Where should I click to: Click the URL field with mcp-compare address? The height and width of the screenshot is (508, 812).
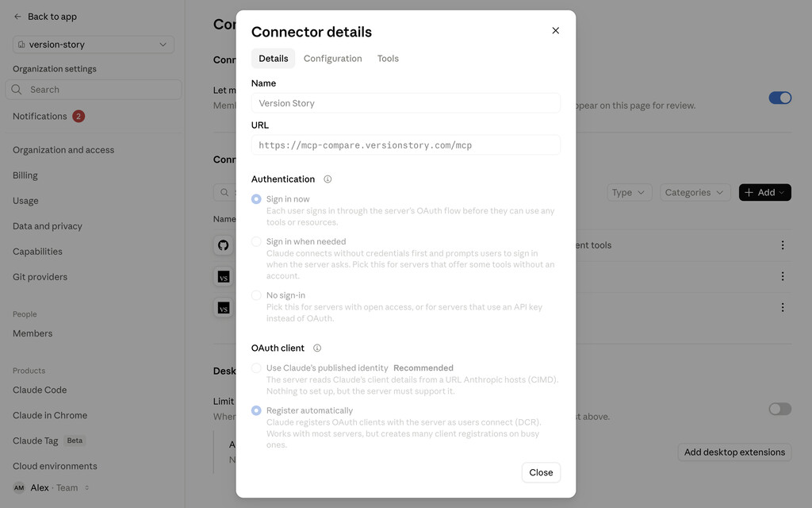(405, 145)
